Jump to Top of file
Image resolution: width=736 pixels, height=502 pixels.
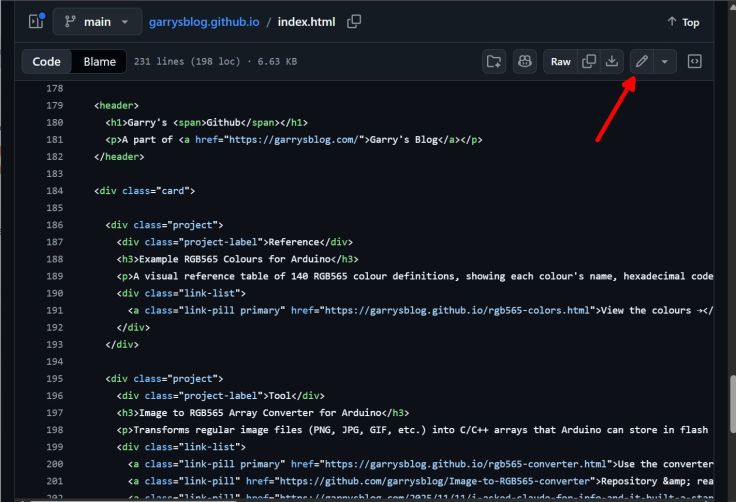(683, 22)
